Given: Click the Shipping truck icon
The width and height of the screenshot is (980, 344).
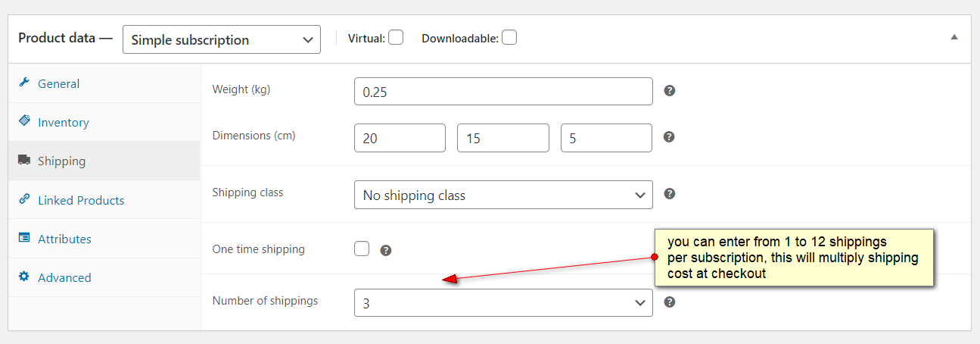Looking at the screenshot, I should pyautogui.click(x=24, y=161).
